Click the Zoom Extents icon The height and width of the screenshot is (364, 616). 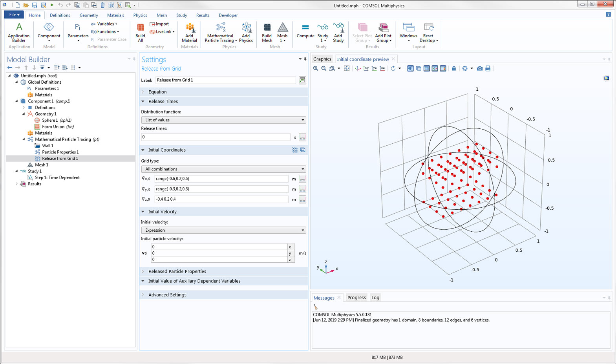(347, 69)
